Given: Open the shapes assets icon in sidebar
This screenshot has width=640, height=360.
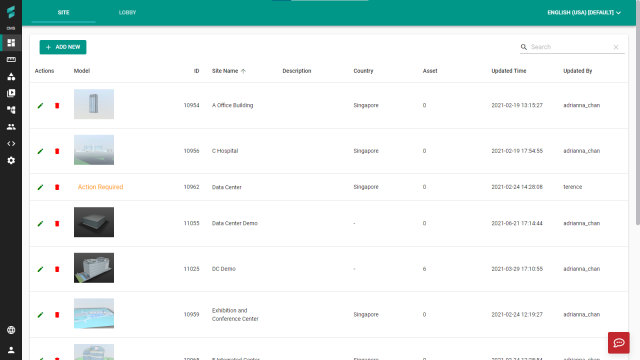Looking at the screenshot, I should (11, 76).
